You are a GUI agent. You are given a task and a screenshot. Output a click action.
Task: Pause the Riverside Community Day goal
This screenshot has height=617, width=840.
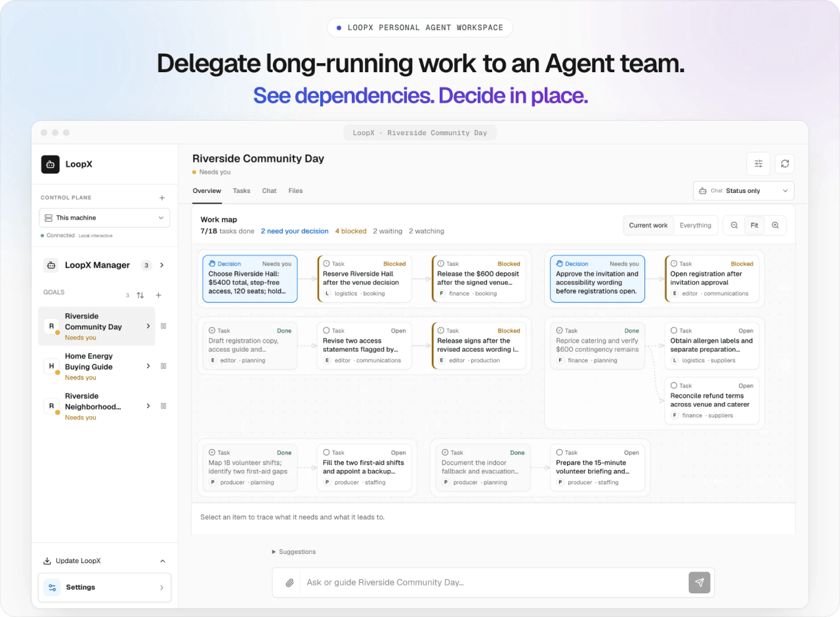click(x=163, y=326)
